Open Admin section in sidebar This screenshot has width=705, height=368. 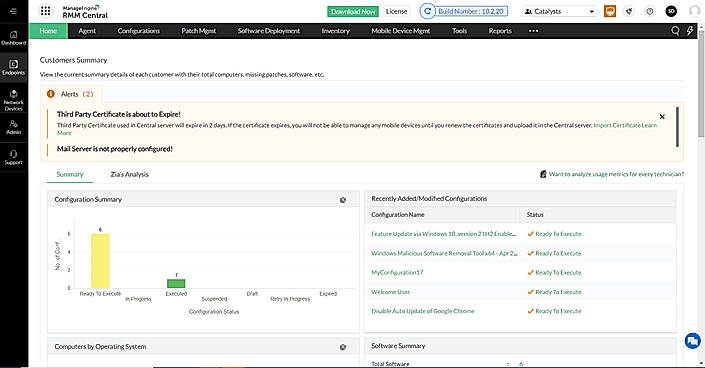13,127
